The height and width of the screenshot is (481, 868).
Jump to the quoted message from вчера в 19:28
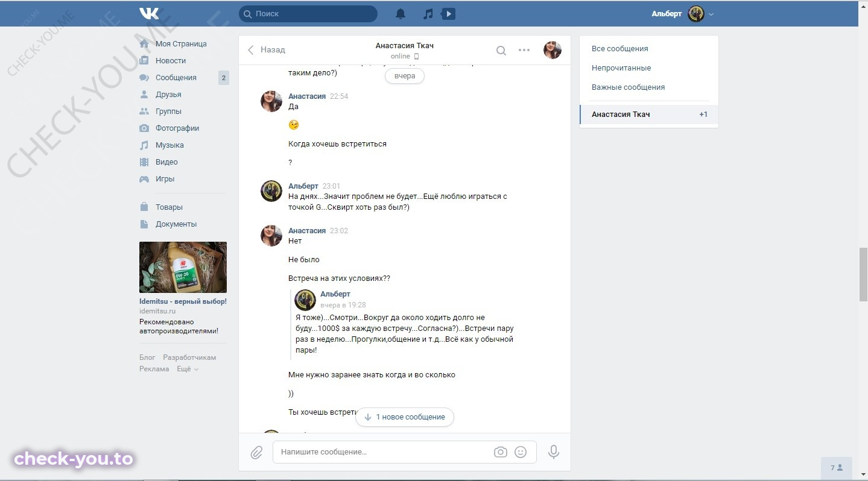coord(343,305)
